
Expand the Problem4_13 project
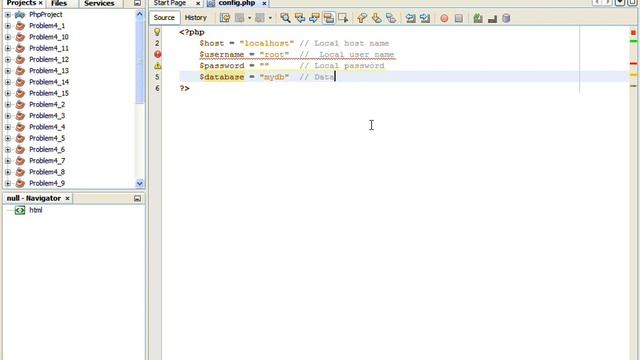point(8,71)
